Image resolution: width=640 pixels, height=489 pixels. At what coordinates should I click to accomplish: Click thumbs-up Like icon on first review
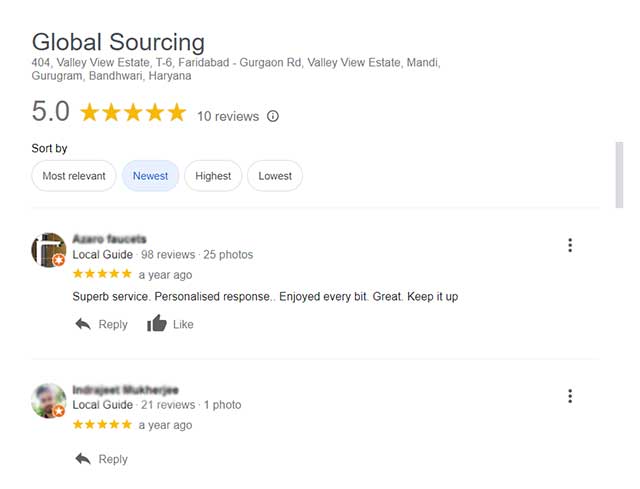coord(157,324)
